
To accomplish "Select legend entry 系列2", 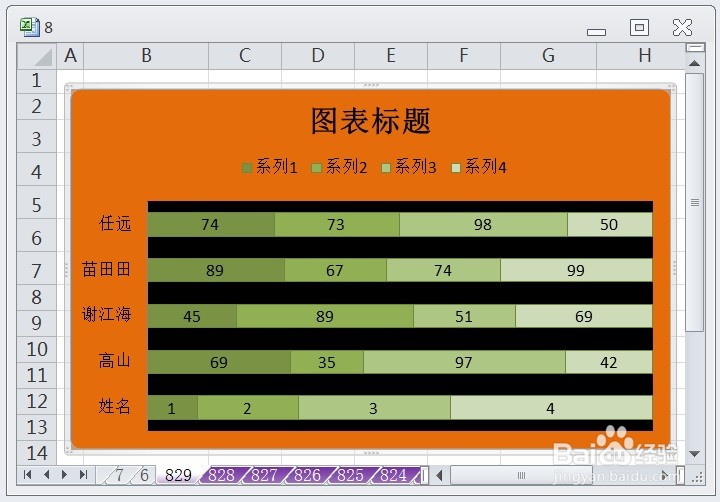I will [339, 167].
